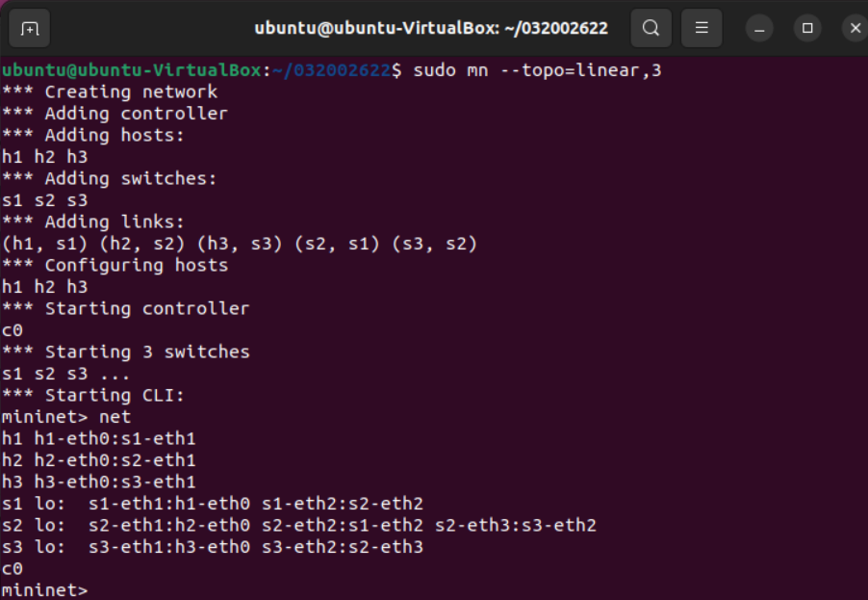
Task: Click the link pair (s3, s2)
Action: coord(435,244)
